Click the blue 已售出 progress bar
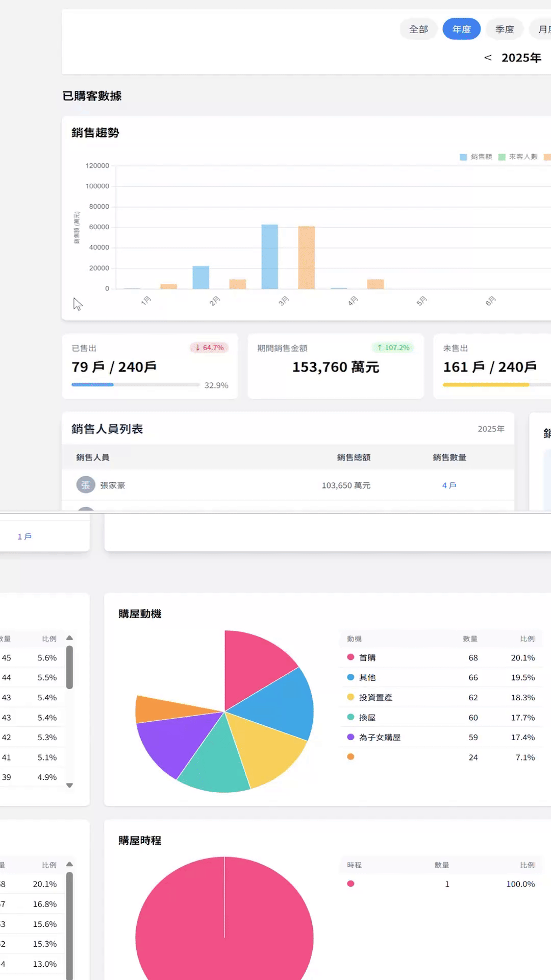This screenshot has width=551, height=980. point(93,385)
